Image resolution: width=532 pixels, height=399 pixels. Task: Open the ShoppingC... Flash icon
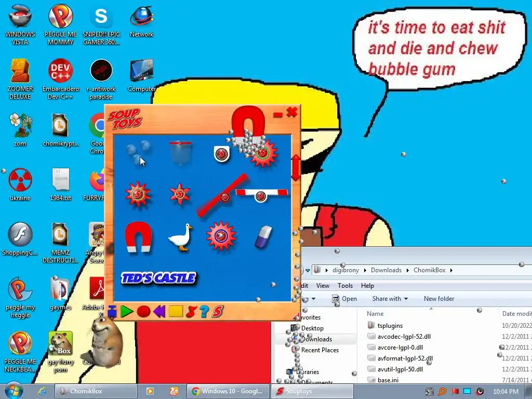tap(20, 239)
